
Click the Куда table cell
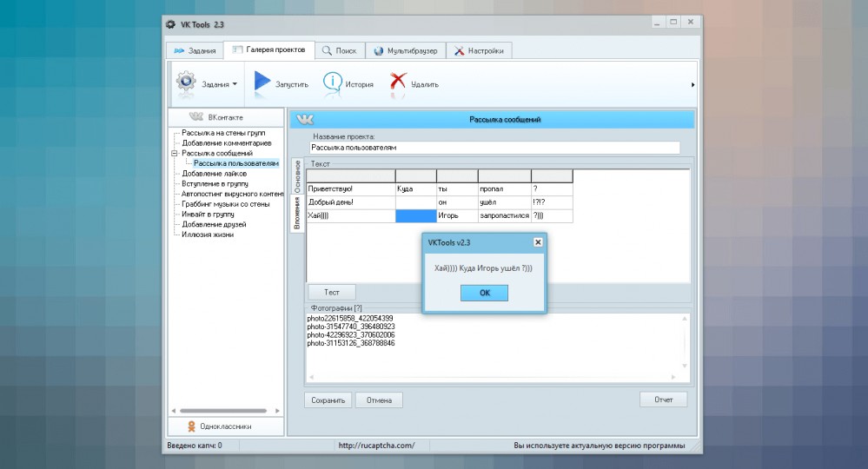click(415, 189)
